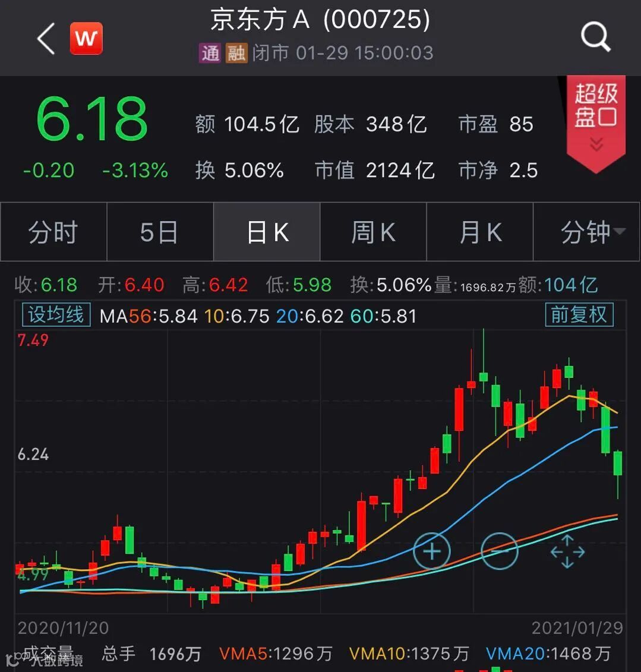Switch to the 5日 tab
The width and height of the screenshot is (641, 672).
[160, 232]
